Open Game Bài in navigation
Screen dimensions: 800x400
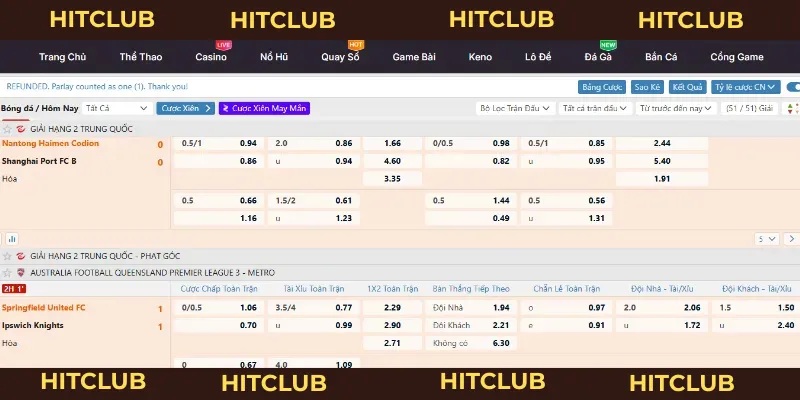pos(414,57)
